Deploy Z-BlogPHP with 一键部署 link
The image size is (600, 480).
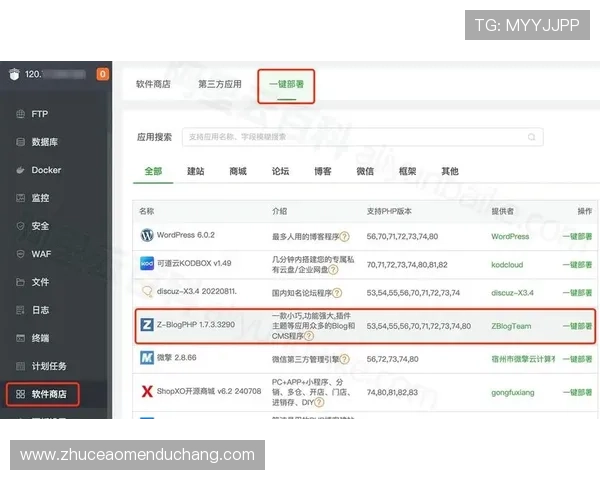pyautogui.click(x=577, y=326)
